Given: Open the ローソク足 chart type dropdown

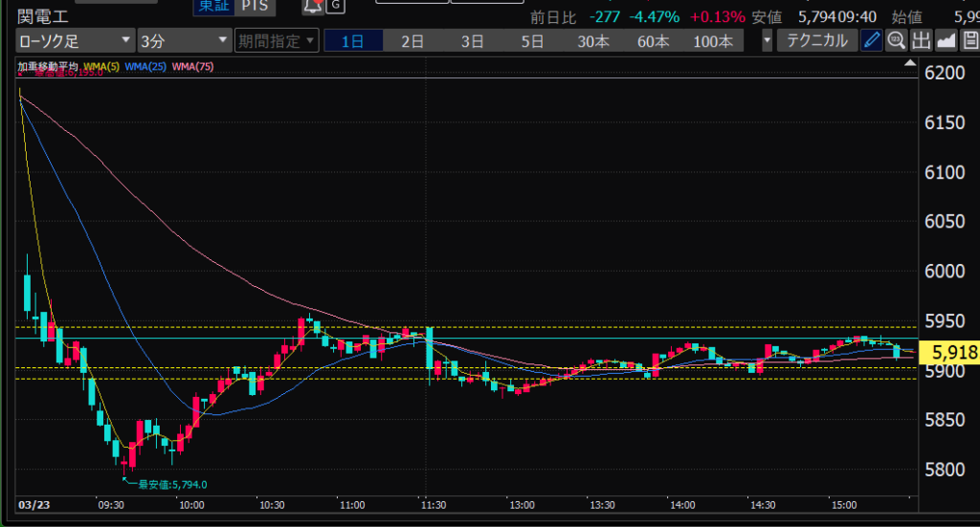Looking at the screenshot, I should coord(75,40).
